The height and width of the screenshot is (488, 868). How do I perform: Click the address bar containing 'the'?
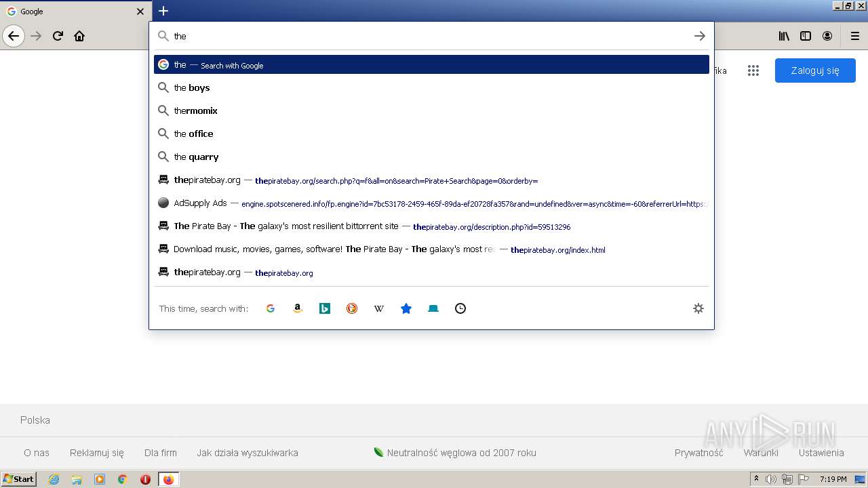tap(431, 36)
